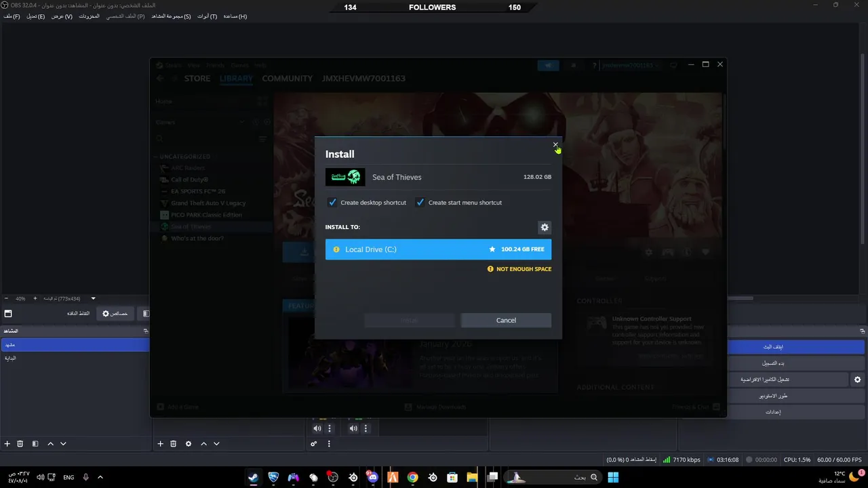Select the مشهد scene in scenes list
Viewport: 868px width, 488px height.
tap(75, 345)
